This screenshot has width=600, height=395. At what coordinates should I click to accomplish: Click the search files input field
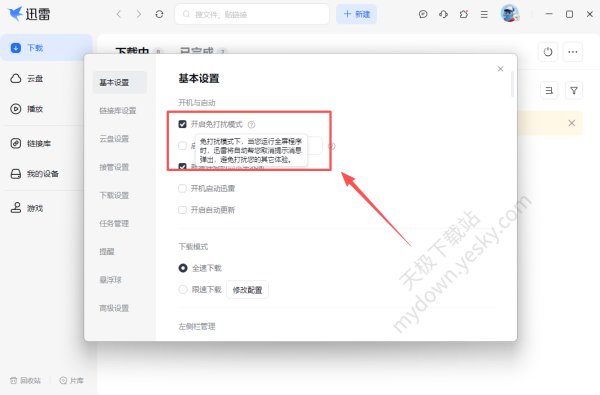click(252, 14)
